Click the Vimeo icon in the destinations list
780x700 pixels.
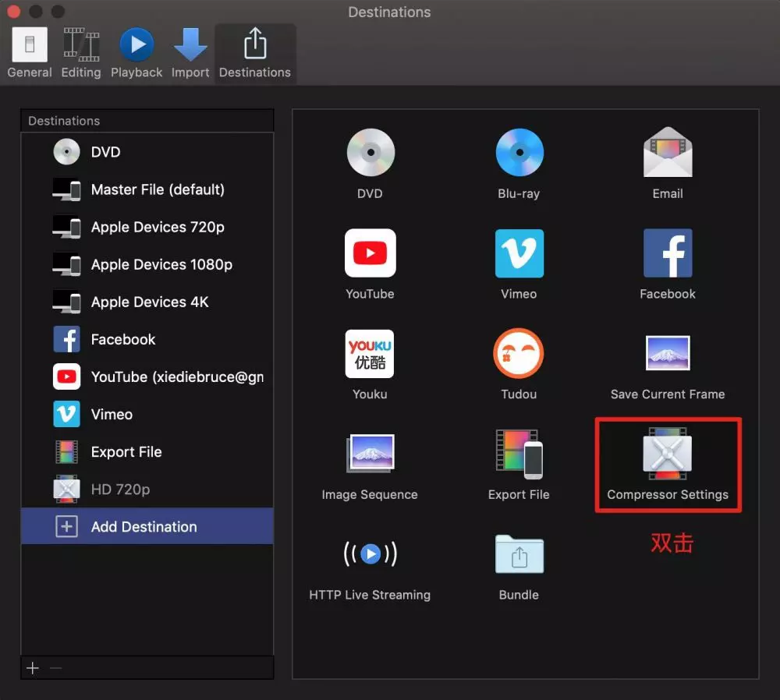66,414
